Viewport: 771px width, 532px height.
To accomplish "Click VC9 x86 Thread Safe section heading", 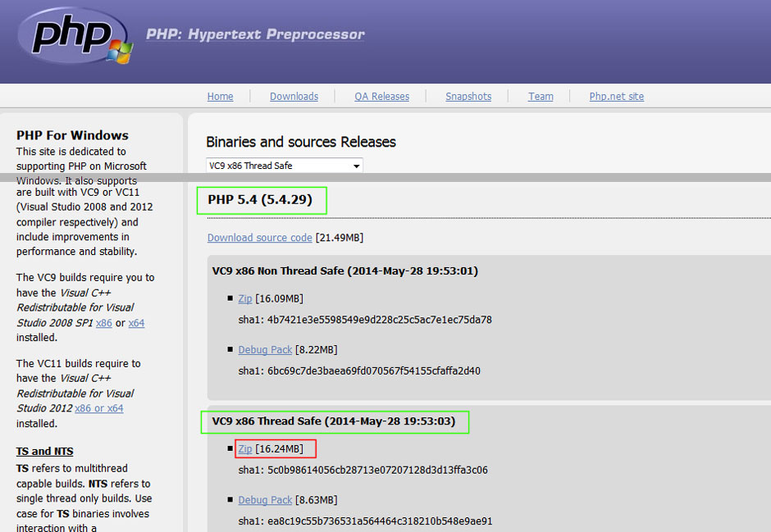I will point(334,421).
